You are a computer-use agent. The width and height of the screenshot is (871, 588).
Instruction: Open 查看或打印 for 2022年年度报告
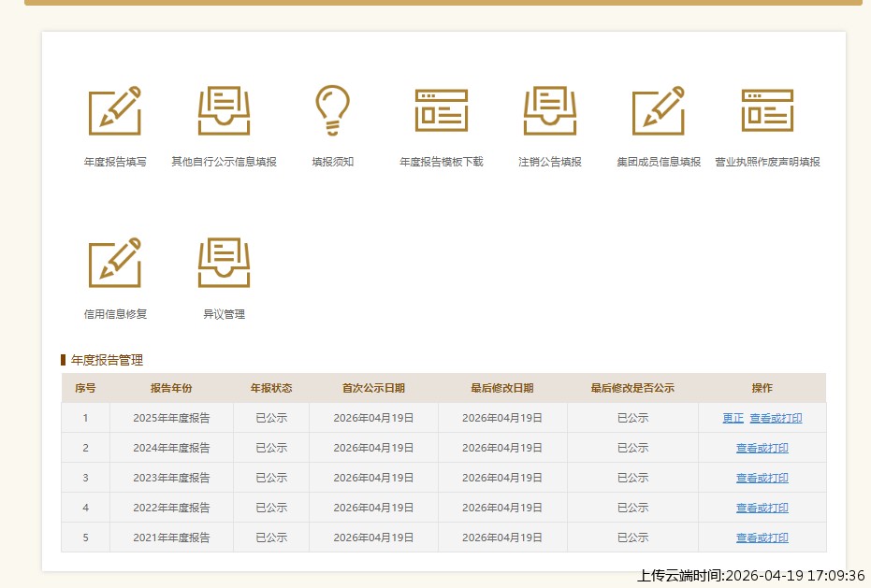pos(762,508)
